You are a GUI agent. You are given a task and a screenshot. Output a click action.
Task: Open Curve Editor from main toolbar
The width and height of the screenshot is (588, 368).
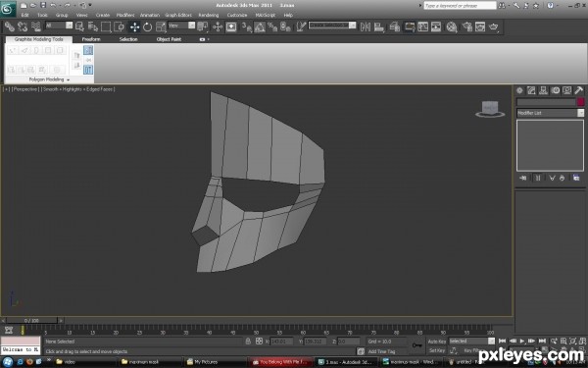tap(422, 26)
